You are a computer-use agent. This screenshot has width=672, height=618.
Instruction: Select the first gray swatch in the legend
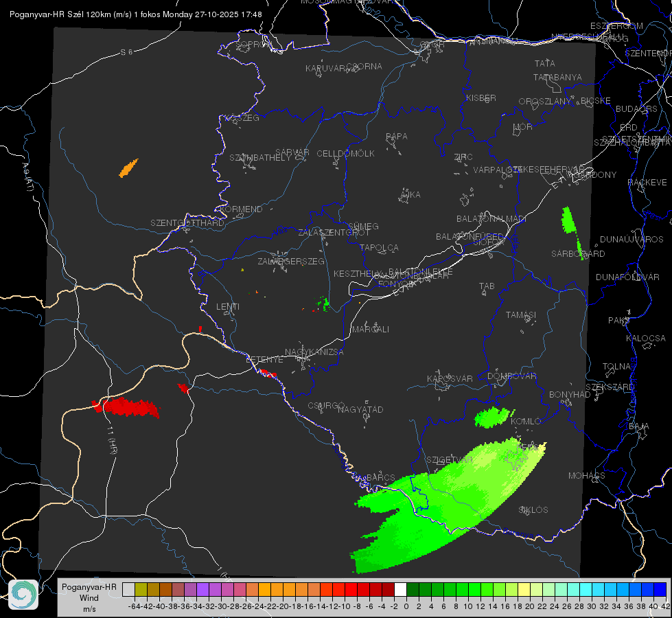point(128,589)
